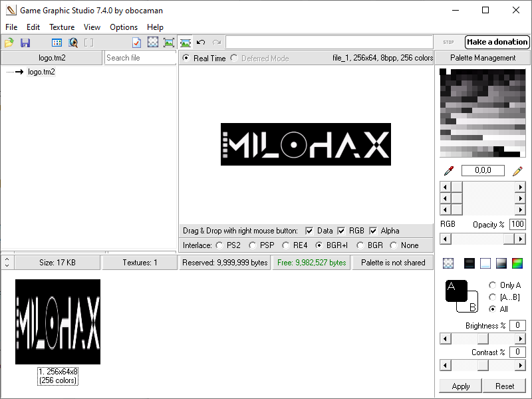
Task: Click the white palette preset icon
Action: click(x=485, y=263)
